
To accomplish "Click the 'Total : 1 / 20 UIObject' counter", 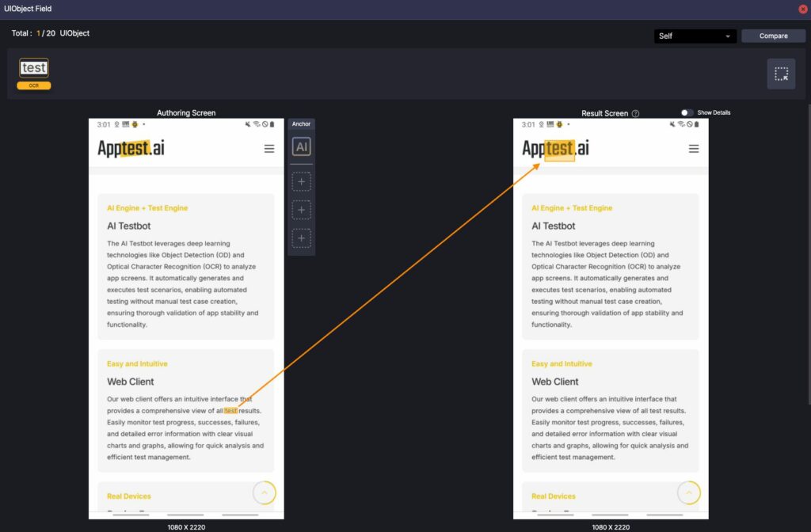I will coord(51,33).
